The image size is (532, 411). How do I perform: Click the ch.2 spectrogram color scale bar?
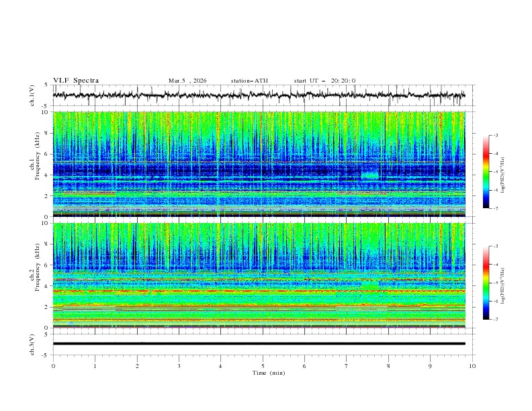click(486, 282)
